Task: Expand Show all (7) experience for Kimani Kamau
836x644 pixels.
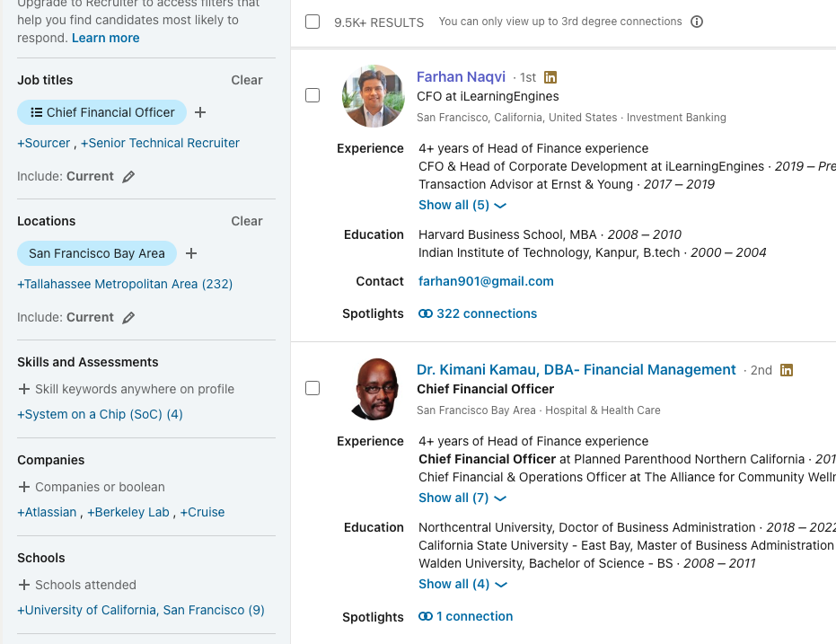Action: pos(462,498)
